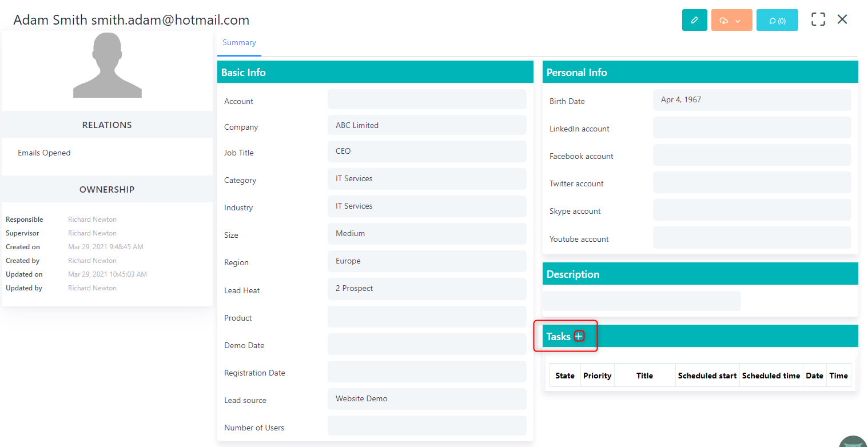Sort tasks by Priority column header

pos(598,376)
